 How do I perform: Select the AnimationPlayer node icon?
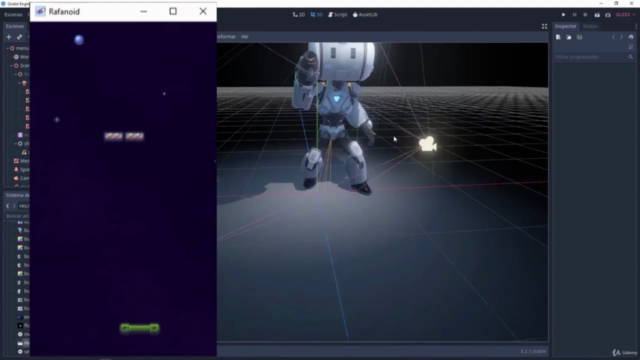coord(20,135)
